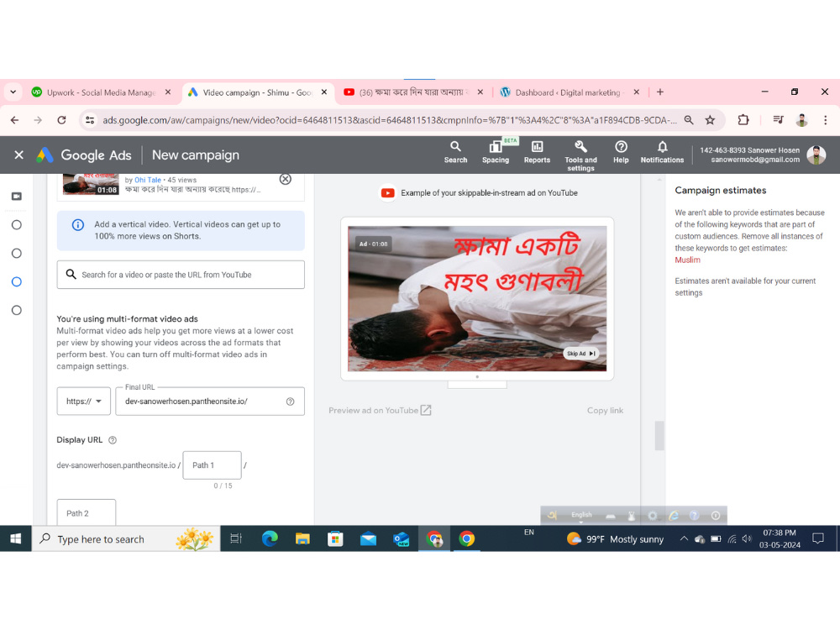Expand the tab search dropdown arrow

(x=13, y=92)
